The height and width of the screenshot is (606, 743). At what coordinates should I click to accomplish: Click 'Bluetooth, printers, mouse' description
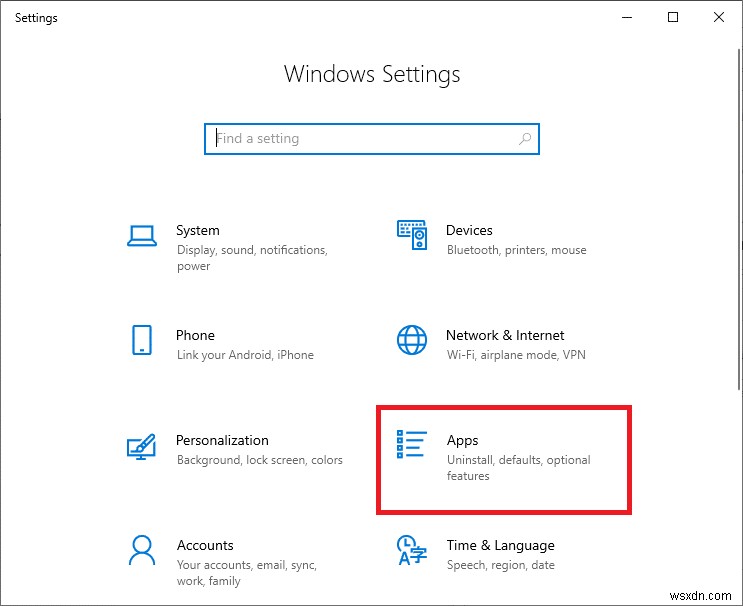point(516,250)
